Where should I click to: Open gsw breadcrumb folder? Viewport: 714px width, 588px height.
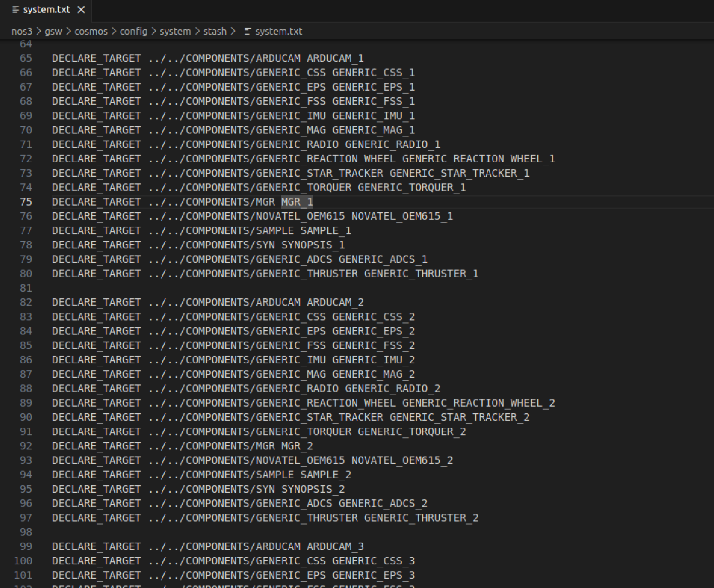click(53, 31)
